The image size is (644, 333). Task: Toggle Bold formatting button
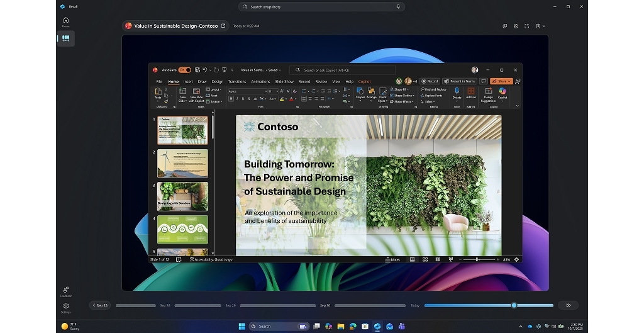coord(231,99)
